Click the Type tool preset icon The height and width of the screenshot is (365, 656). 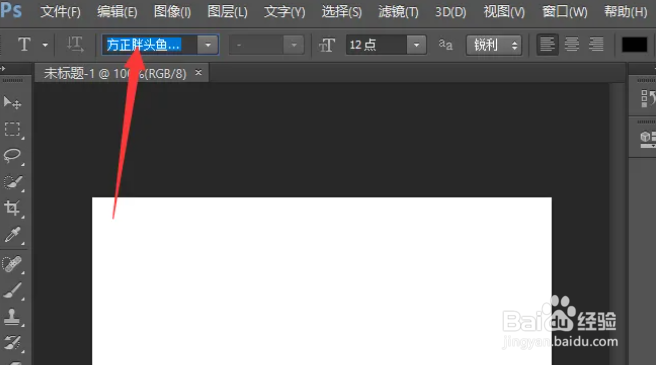(24, 44)
